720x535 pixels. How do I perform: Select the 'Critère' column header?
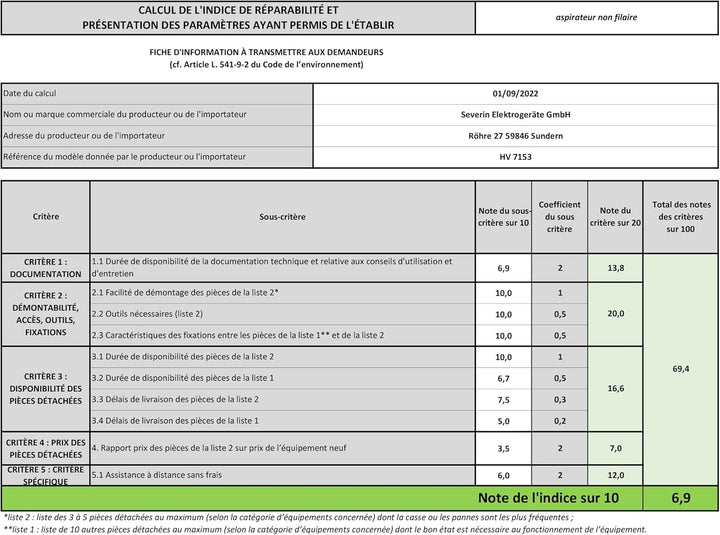[45, 217]
